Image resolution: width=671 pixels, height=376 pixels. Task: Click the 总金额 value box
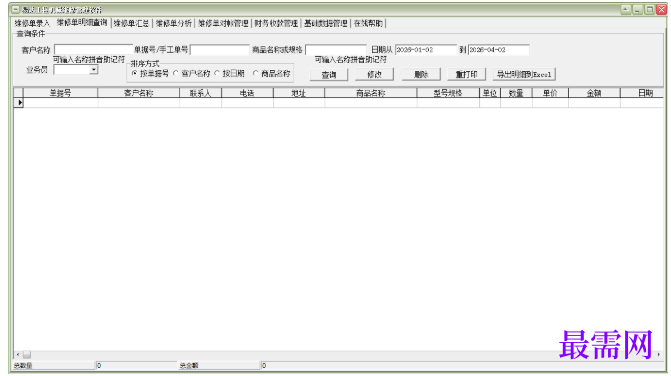(x=462, y=365)
